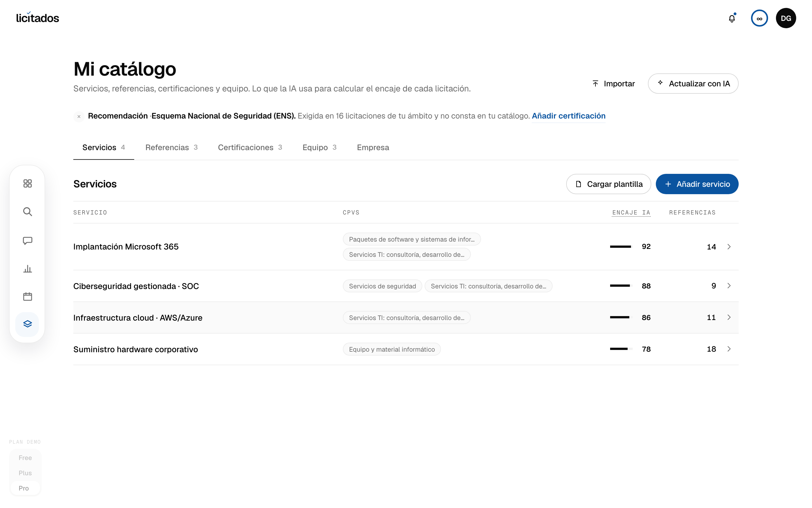Open Implantación Microsoft 365 service

click(126, 247)
